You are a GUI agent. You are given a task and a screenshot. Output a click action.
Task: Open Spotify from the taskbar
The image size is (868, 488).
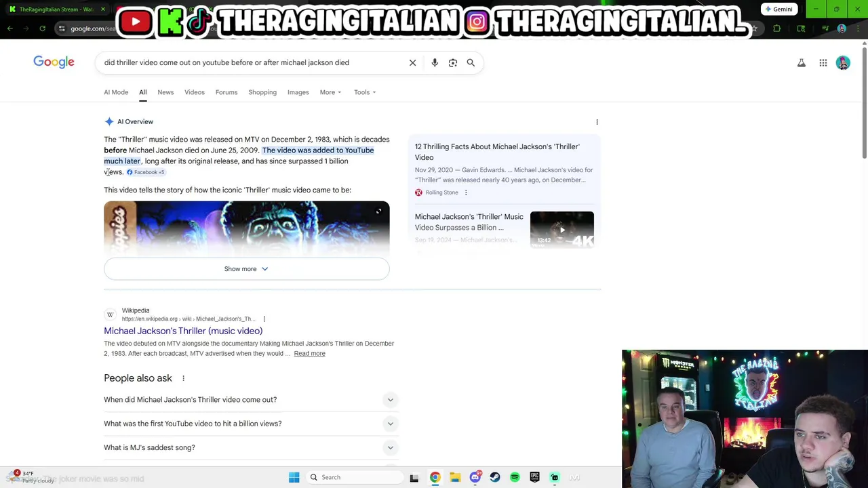pyautogui.click(x=515, y=477)
